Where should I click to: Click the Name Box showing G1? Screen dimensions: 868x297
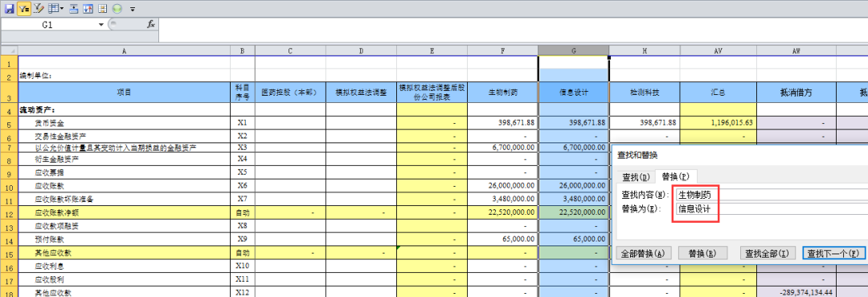(48, 24)
